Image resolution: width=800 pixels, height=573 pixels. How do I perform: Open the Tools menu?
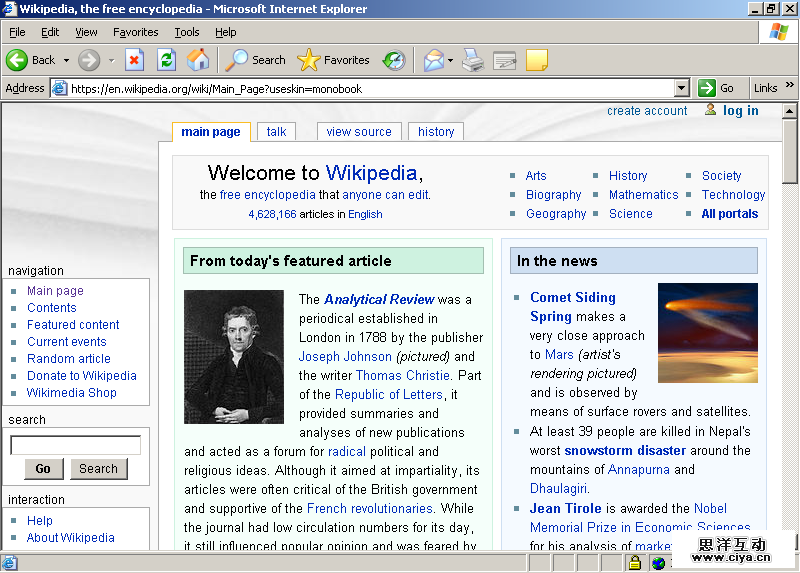(x=187, y=32)
